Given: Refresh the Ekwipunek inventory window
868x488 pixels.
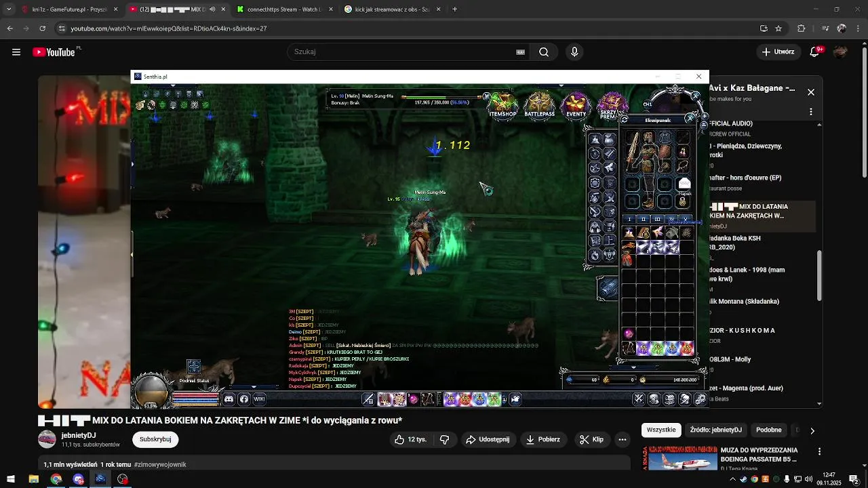Looking at the screenshot, I should (x=625, y=120).
